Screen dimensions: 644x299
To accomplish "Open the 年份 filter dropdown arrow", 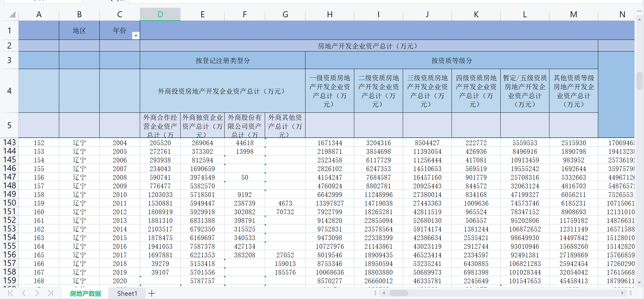I will pyautogui.click(x=136, y=36).
